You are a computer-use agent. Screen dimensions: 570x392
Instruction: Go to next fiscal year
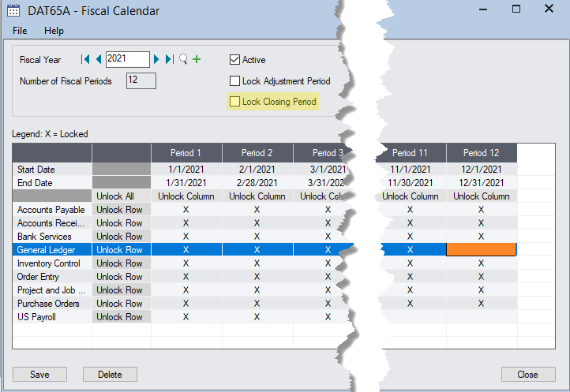[x=156, y=59]
